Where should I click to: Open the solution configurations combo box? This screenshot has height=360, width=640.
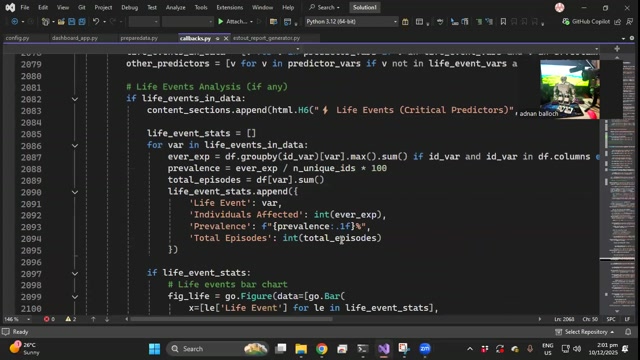point(144,22)
